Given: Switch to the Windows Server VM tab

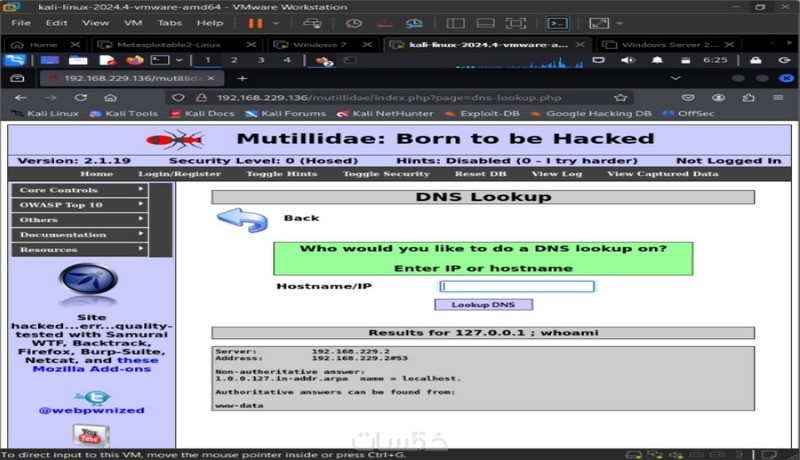Looking at the screenshot, I should pyautogui.click(x=670, y=45).
